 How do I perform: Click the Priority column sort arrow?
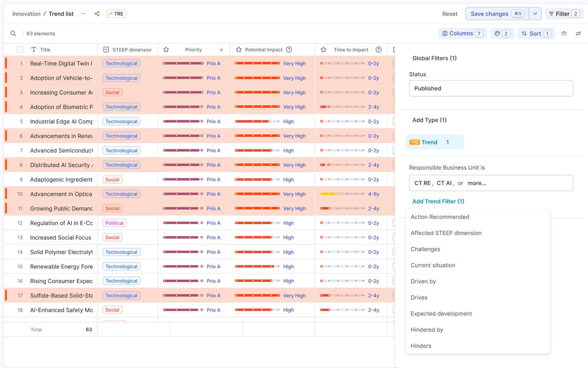point(221,50)
